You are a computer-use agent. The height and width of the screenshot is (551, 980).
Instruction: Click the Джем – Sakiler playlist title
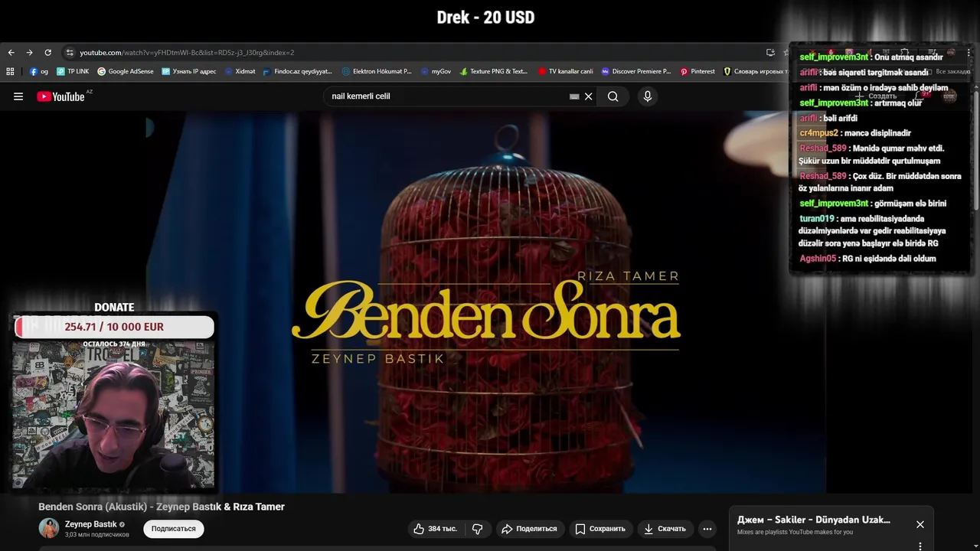(814, 520)
